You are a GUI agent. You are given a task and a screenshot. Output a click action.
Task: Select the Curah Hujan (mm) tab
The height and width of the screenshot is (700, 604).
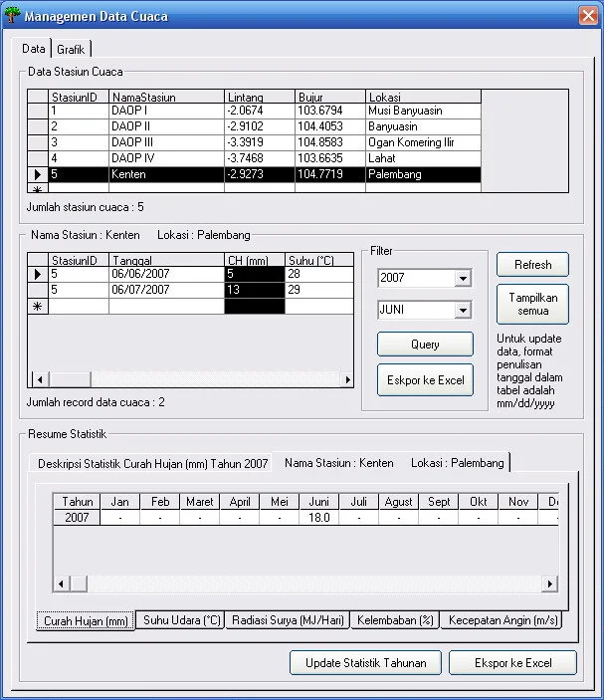pos(86,621)
